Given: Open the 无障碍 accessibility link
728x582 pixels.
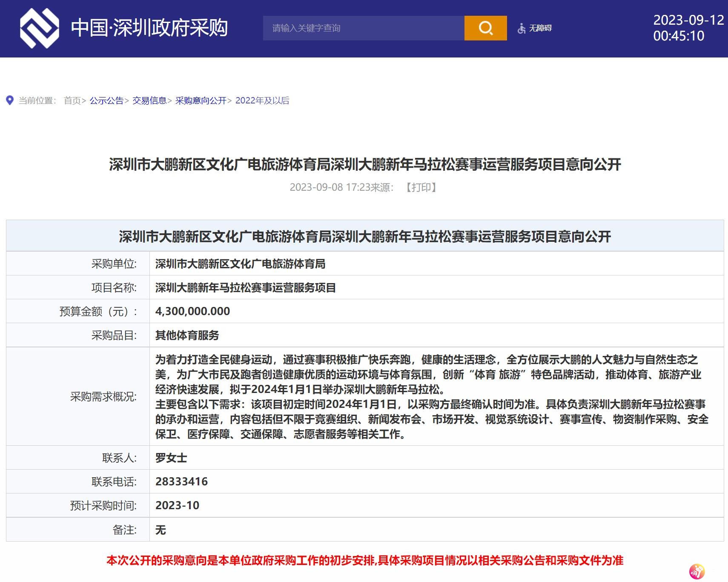Looking at the screenshot, I should coord(540,28).
